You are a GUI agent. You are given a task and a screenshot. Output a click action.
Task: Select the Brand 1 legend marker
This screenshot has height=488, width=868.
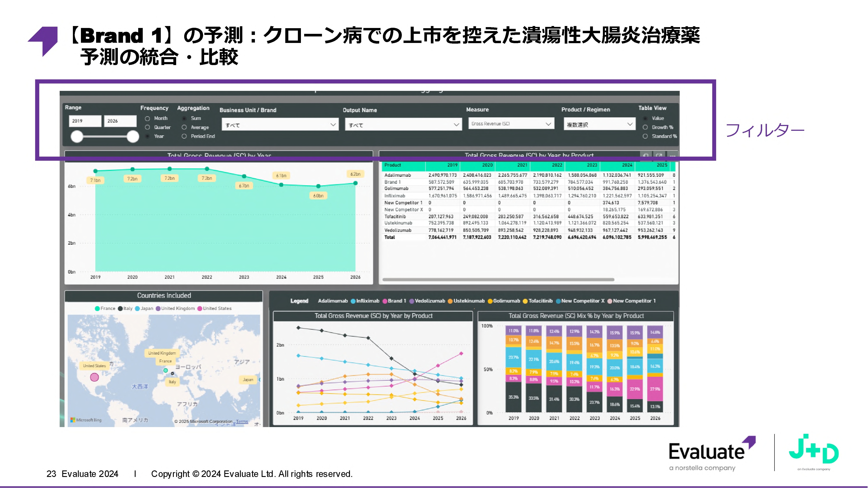click(386, 301)
